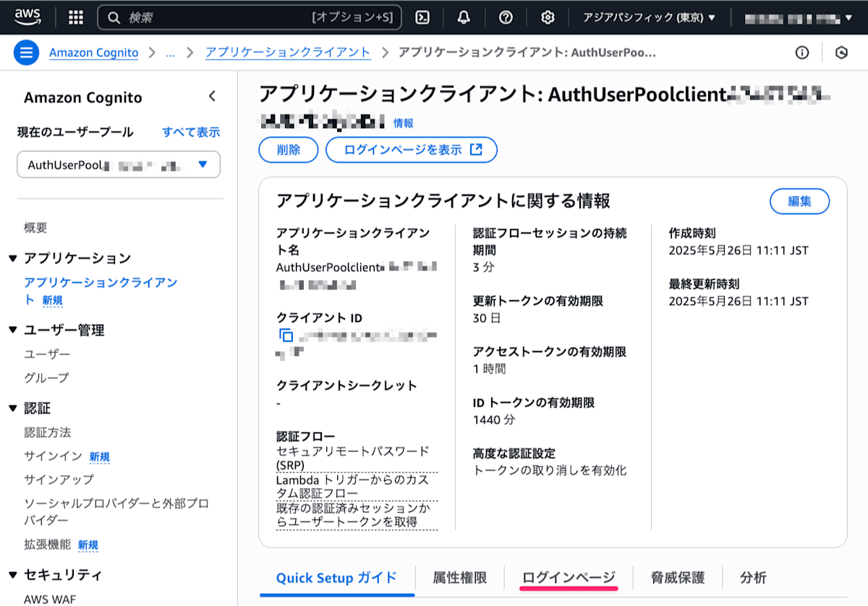Click the 削除 button

289,150
